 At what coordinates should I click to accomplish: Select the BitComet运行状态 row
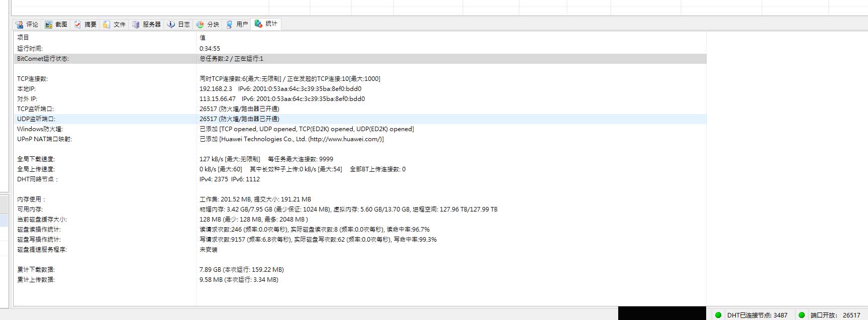(x=43, y=59)
